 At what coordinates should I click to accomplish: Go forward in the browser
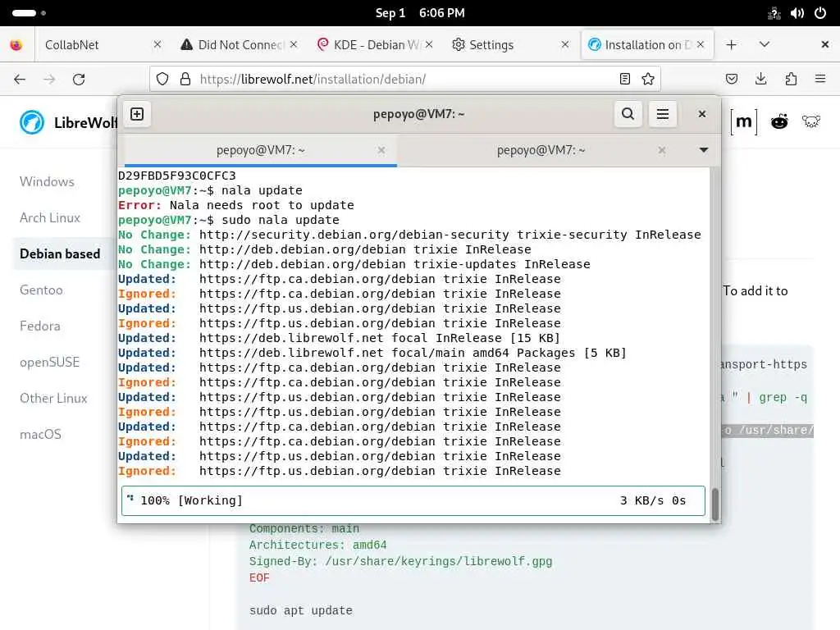point(49,80)
